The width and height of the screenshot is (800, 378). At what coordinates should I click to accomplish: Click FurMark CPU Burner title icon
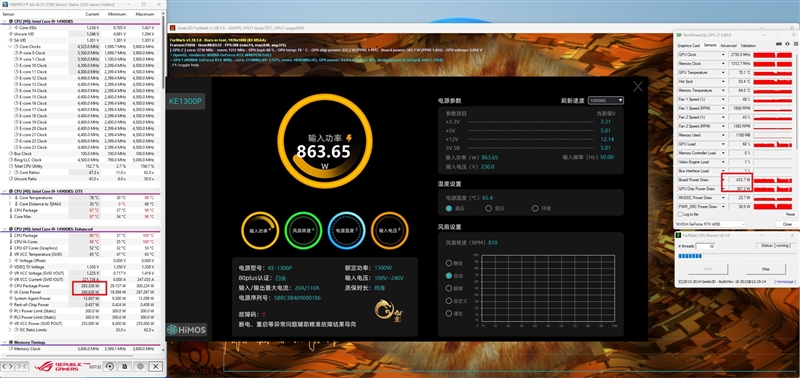[x=679, y=235]
